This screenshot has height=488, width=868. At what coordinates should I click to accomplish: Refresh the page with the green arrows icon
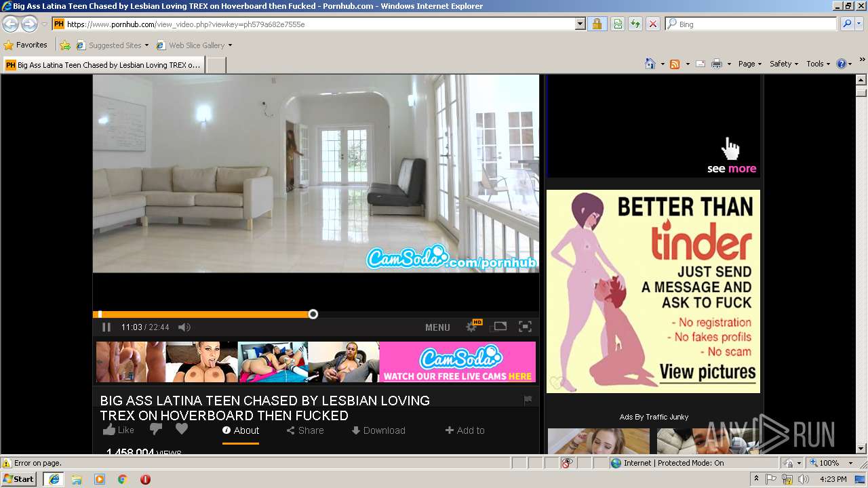click(x=635, y=24)
